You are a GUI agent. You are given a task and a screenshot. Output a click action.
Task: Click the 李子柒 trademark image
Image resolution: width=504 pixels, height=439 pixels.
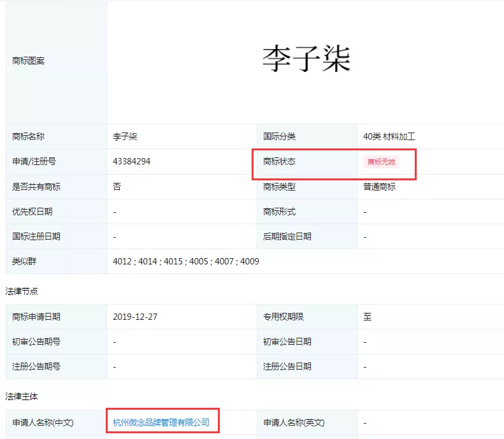click(306, 59)
